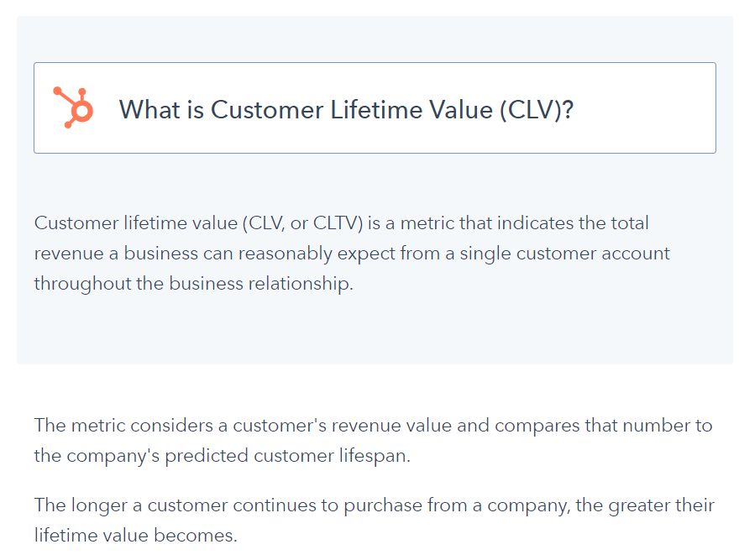Click the word 'Customer' in the heading
This screenshot has width=739, height=560.
267,110
